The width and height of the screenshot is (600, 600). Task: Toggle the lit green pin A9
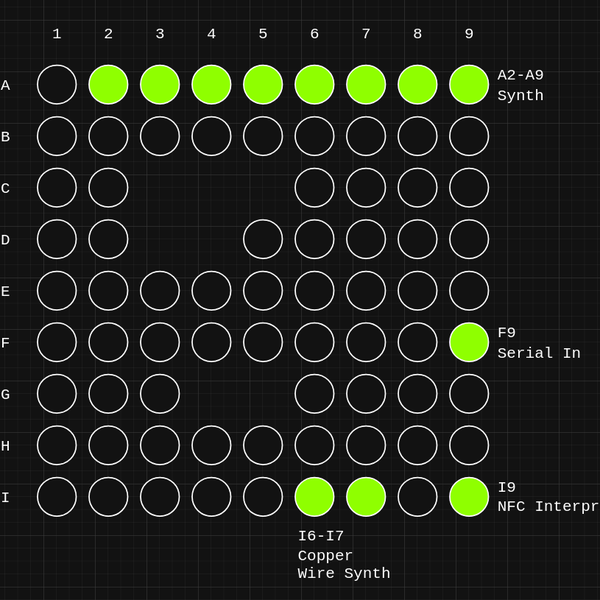pos(469,85)
